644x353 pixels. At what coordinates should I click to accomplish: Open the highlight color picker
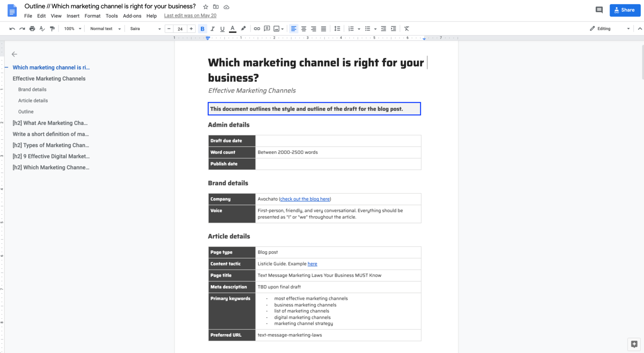tap(243, 29)
